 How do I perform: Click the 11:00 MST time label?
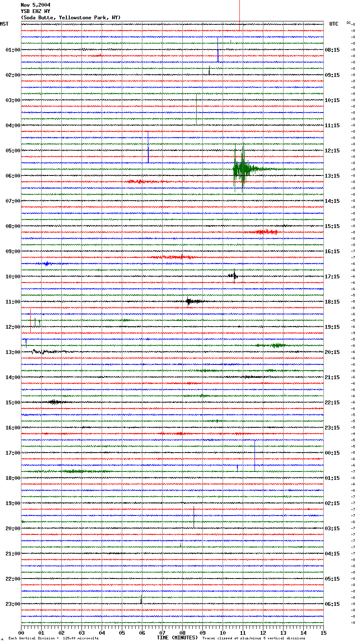click(13, 302)
